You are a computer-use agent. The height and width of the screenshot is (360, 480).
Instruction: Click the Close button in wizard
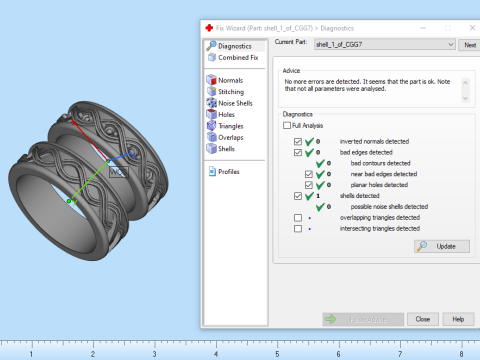click(x=423, y=319)
